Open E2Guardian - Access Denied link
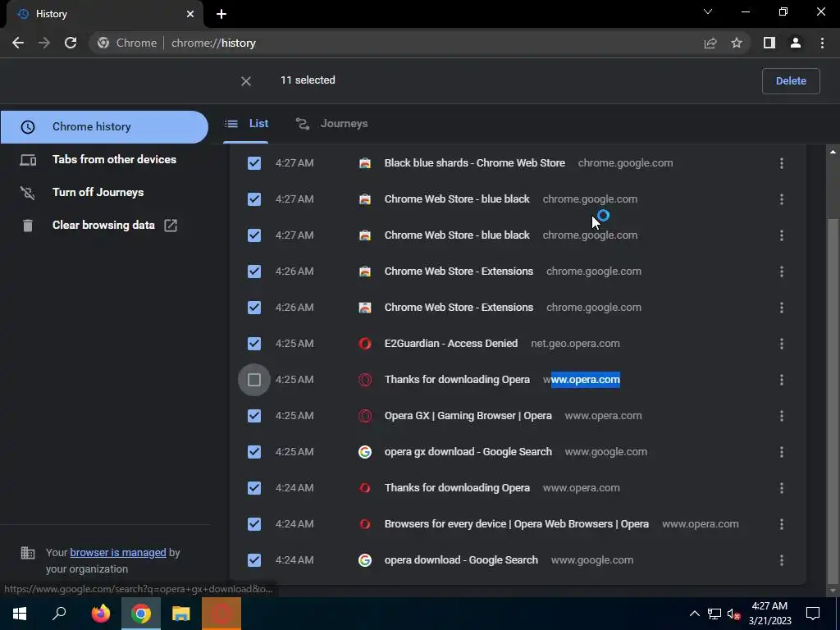 pyautogui.click(x=451, y=344)
